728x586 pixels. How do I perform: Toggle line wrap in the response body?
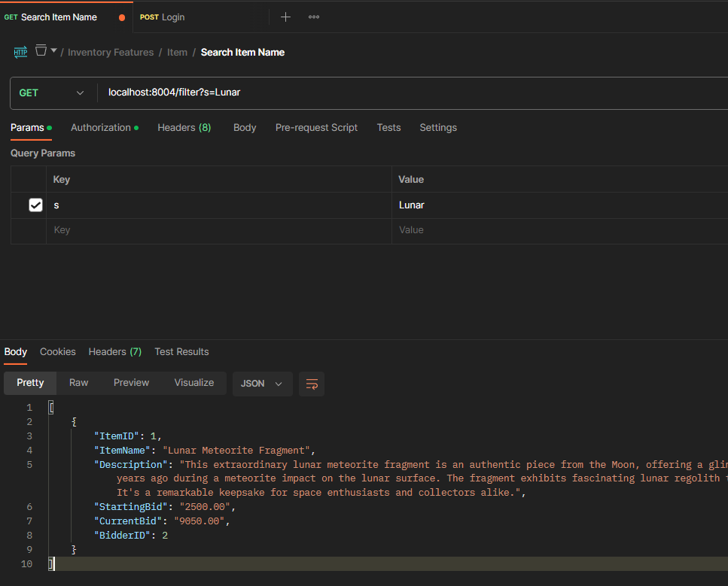(311, 384)
